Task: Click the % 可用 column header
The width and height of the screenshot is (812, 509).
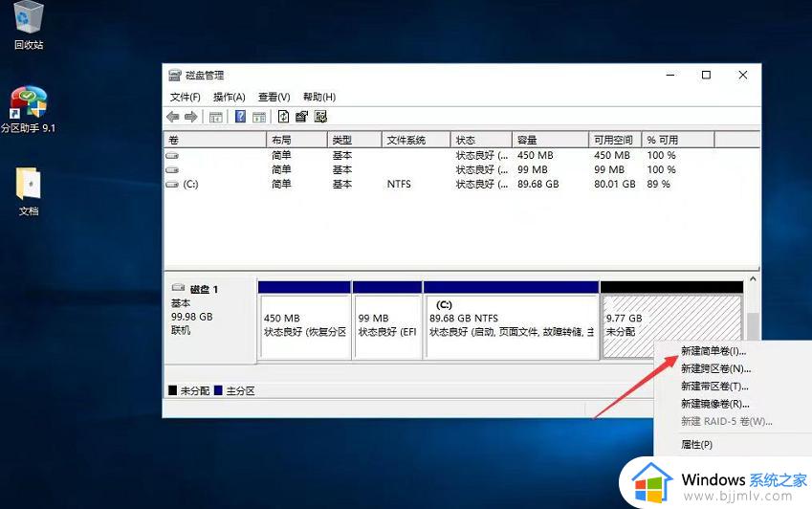Action: click(678, 140)
